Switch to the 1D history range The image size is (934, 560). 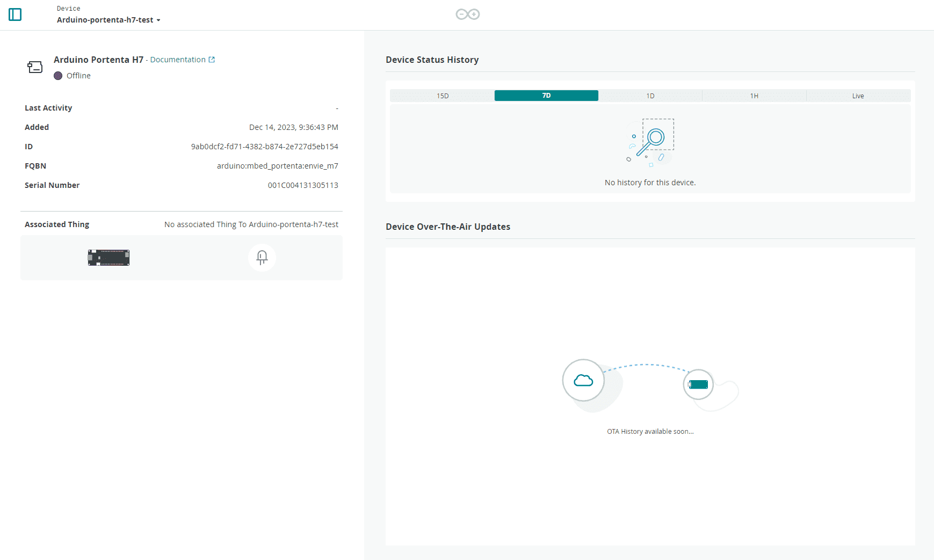tap(650, 96)
